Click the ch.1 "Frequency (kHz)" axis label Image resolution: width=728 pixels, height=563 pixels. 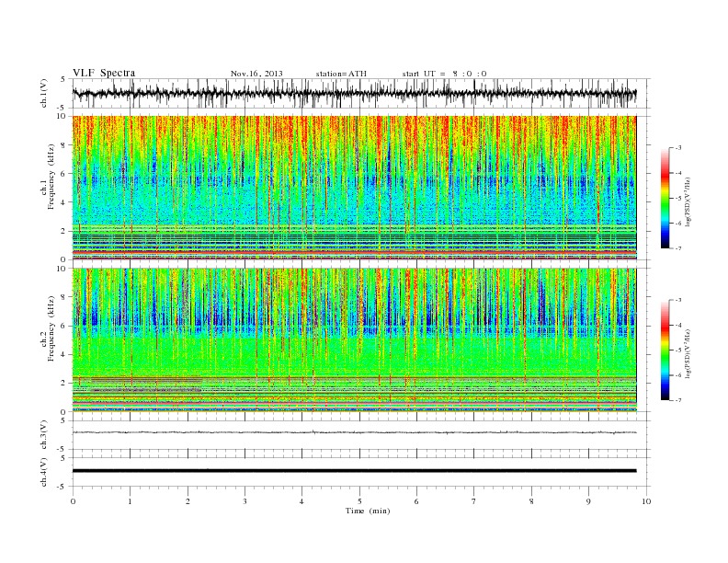[x=51, y=177]
